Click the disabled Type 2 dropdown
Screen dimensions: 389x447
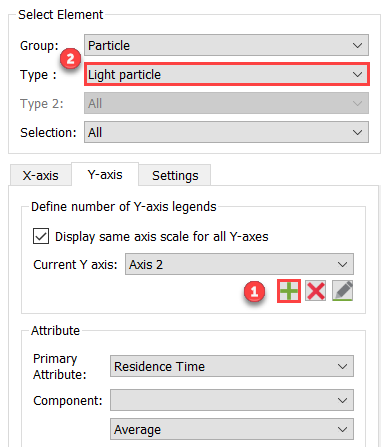[x=226, y=103]
